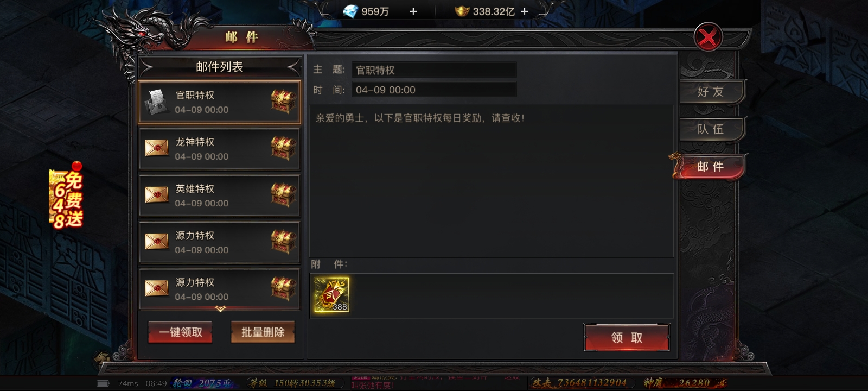Image resolution: width=868 pixels, height=391 pixels.
Task: Switch to the 队伍 team tab
Action: pyautogui.click(x=711, y=129)
